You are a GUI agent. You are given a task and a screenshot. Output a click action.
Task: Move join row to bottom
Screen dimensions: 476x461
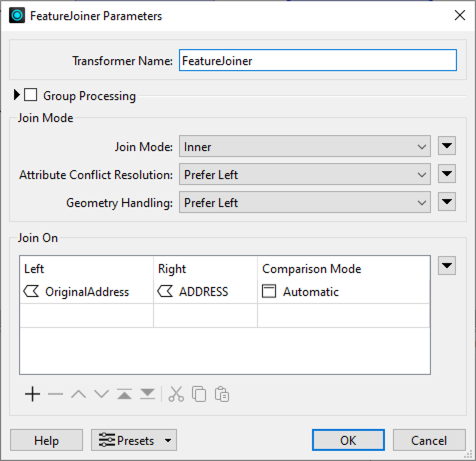point(147,394)
